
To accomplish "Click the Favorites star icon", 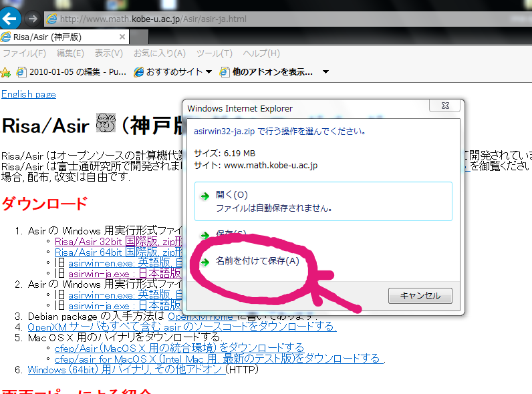I will [5, 72].
